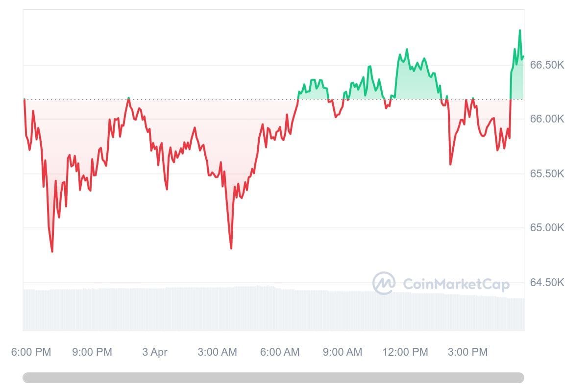Screen dimensions: 588x392
Task: Click the 66.50K price axis label
Action: pos(547,65)
